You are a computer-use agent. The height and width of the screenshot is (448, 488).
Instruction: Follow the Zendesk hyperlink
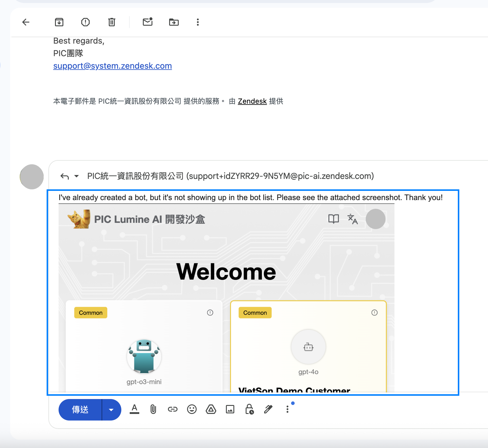click(252, 101)
